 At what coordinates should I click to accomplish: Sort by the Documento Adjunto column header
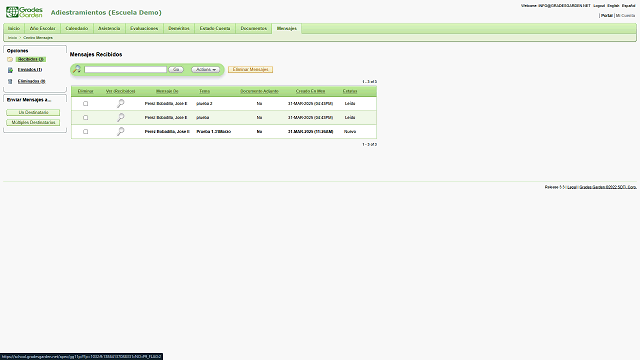[x=259, y=91]
